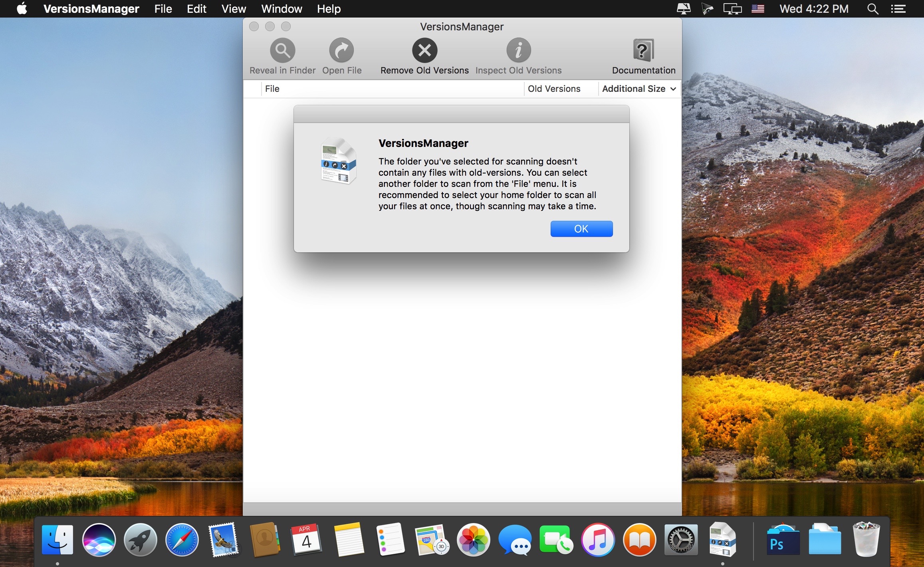Open the Documentation help icon
The image size is (924, 567).
643,50
